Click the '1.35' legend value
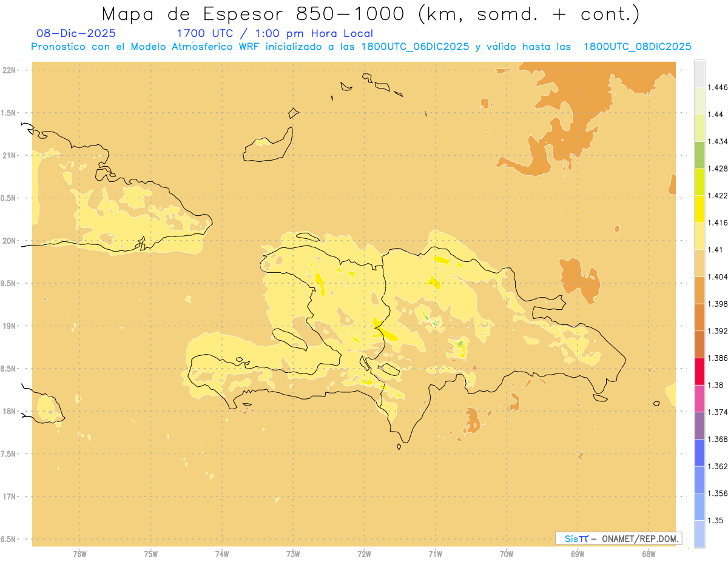Screen dimensions: 728x562 pos(715,520)
